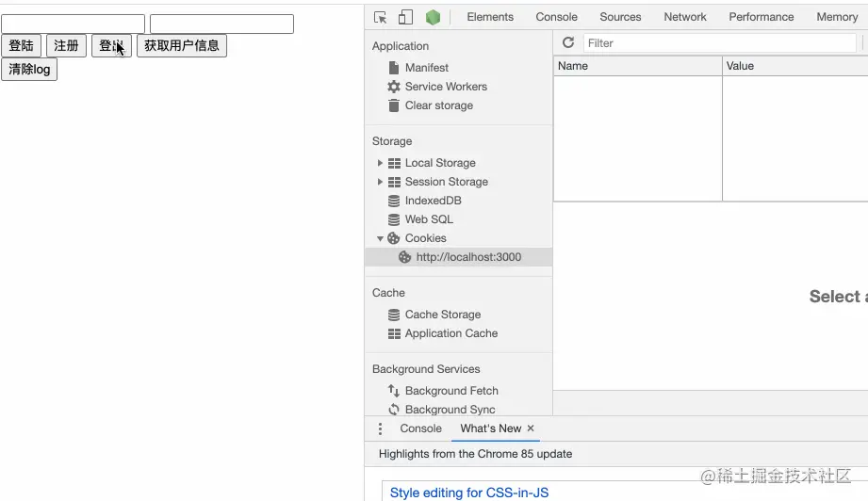Open Clear storage in the sidebar
This screenshot has height=501, width=868.
click(x=439, y=105)
